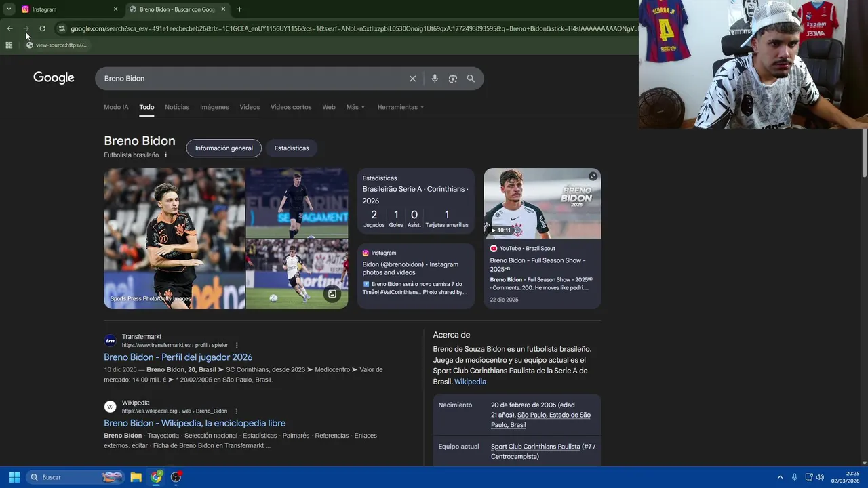Screen dimensions: 868x488
Task: Open the OBS Studio taskbar icon
Action: click(176, 477)
